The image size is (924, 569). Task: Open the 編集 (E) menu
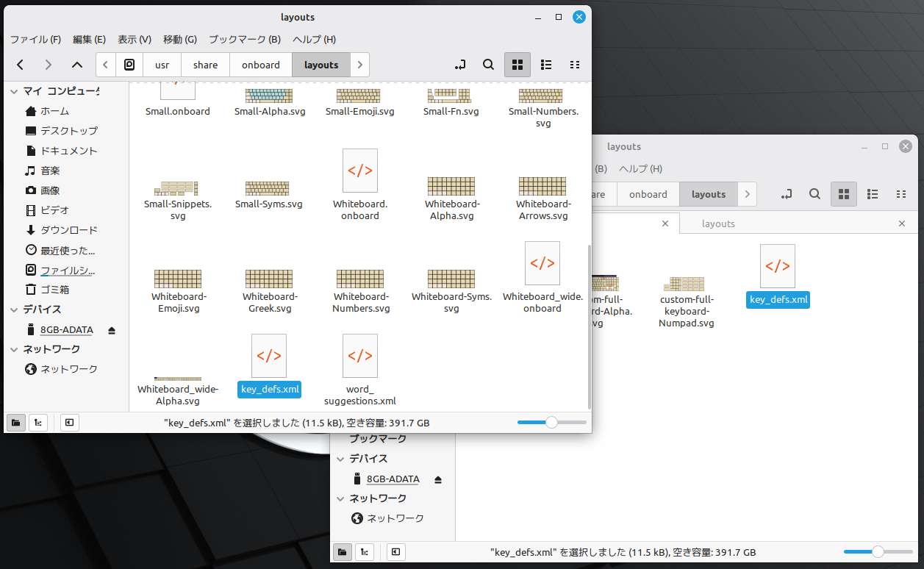pos(89,39)
